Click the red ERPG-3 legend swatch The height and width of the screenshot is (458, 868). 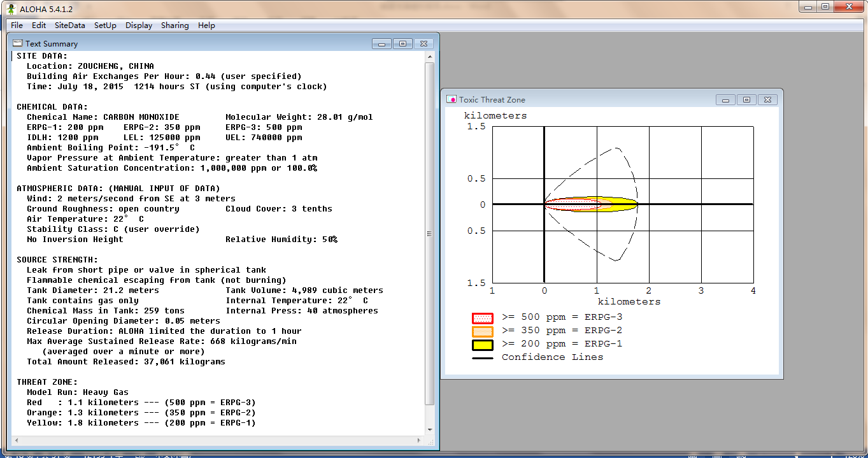pyautogui.click(x=482, y=318)
